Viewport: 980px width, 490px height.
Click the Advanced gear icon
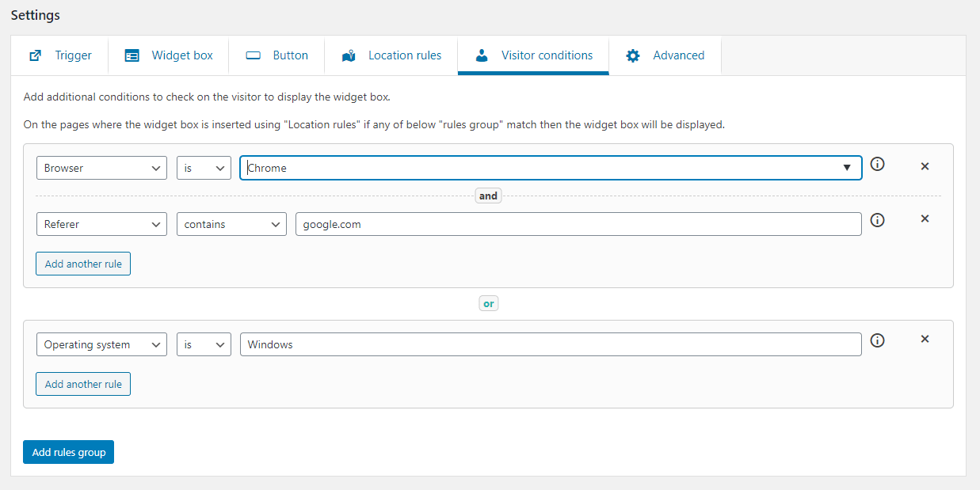coord(633,56)
